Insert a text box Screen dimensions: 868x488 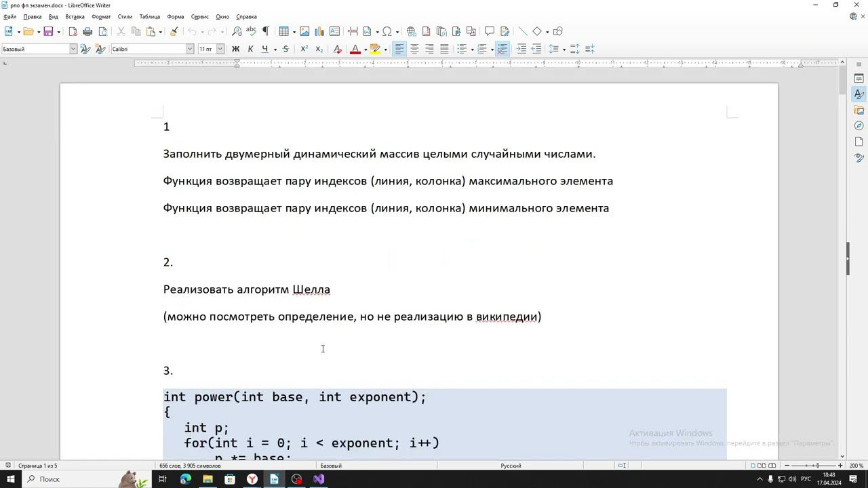334,31
